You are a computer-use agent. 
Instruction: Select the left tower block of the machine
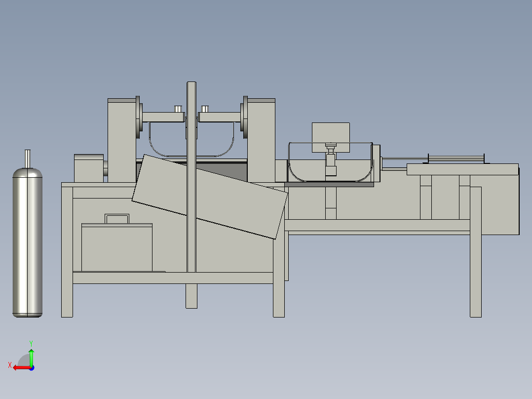tap(122, 140)
